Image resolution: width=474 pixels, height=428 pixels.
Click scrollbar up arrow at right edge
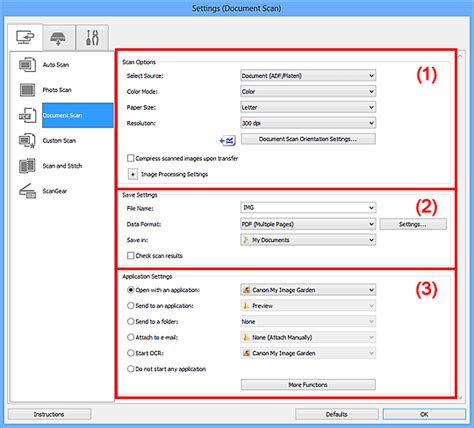pos(460,56)
